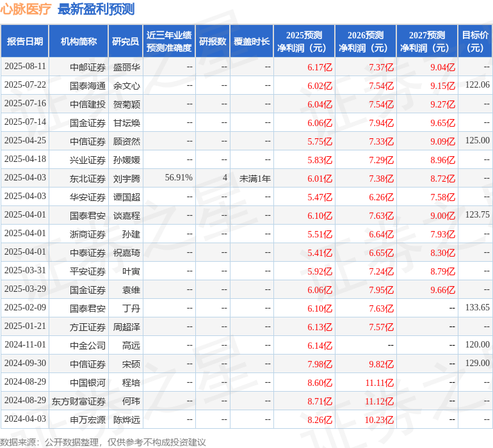Select the 研究员 column header
493x448 pixels.
(125, 42)
